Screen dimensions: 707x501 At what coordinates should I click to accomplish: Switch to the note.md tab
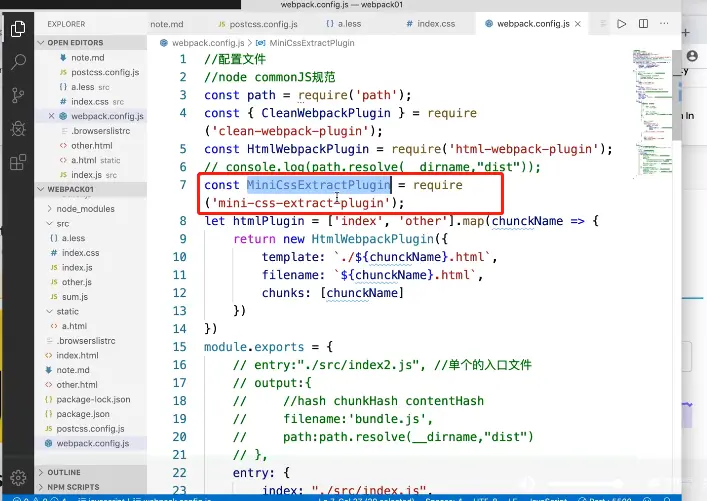(167, 24)
